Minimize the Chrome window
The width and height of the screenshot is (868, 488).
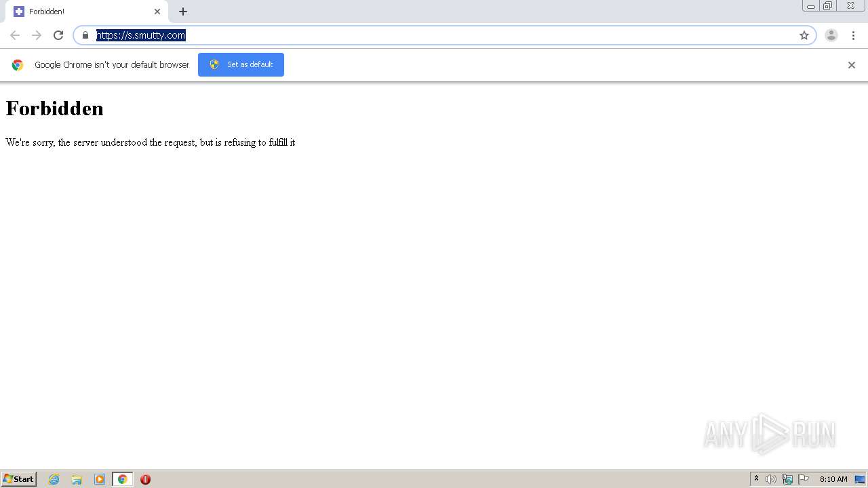(x=810, y=6)
